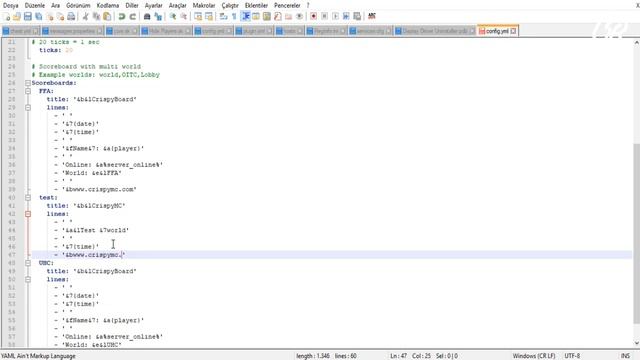Viewport: 640px width, 360px height.
Task: Zoom in using the magnifier plus icon
Action: (x=173, y=17)
